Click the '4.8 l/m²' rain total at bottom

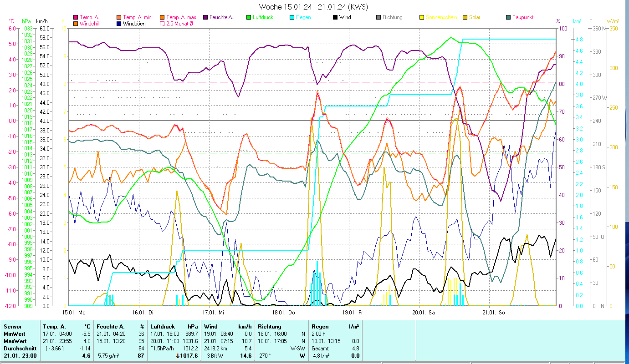321,356
